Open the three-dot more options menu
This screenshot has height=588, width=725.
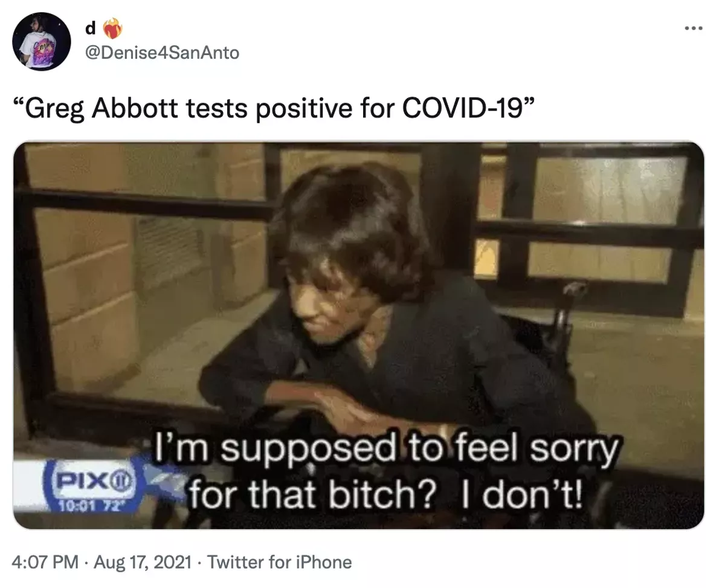(694, 28)
